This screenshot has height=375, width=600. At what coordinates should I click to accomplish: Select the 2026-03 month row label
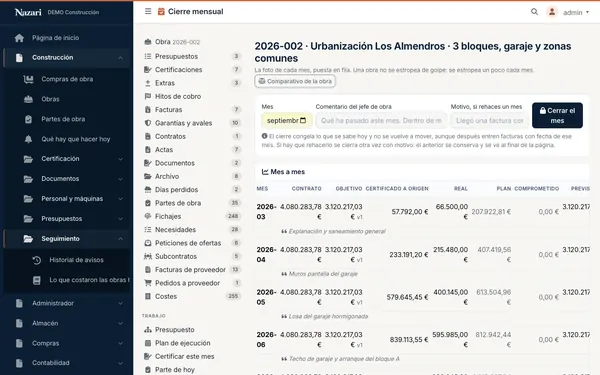[266, 212]
